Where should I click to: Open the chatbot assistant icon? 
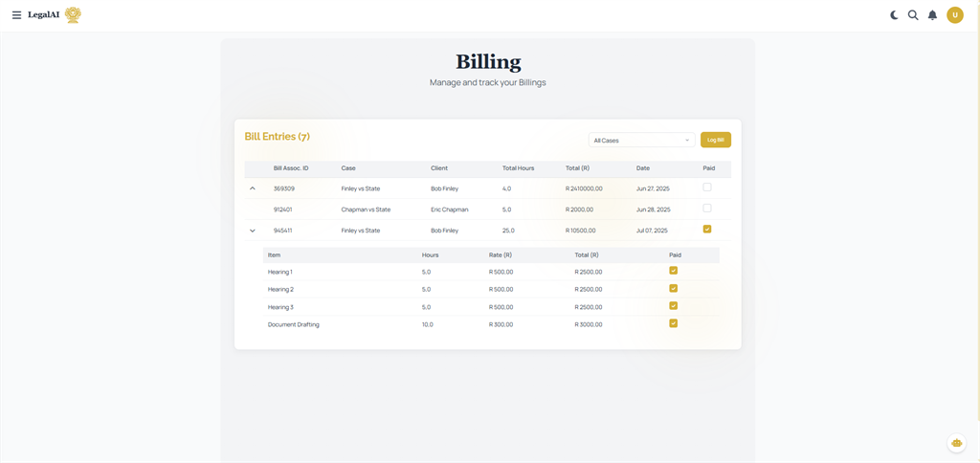click(956, 443)
